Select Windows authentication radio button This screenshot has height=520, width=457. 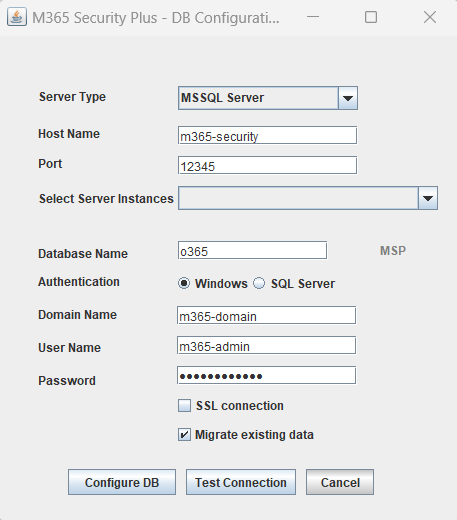pyautogui.click(x=184, y=283)
